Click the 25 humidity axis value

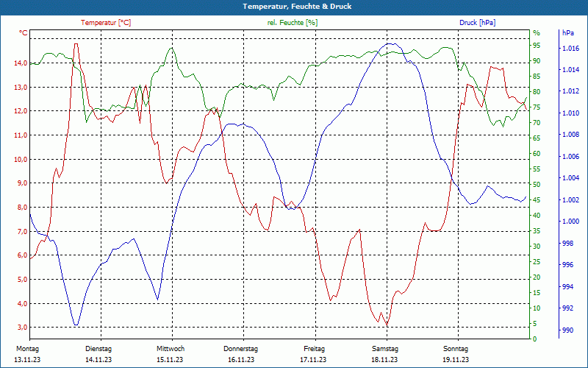point(537,262)
